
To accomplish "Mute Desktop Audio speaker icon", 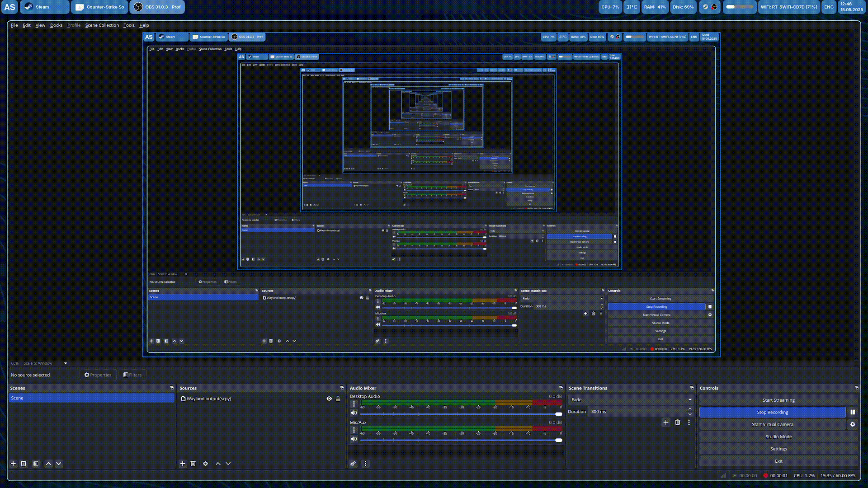I will coord(354,413).
